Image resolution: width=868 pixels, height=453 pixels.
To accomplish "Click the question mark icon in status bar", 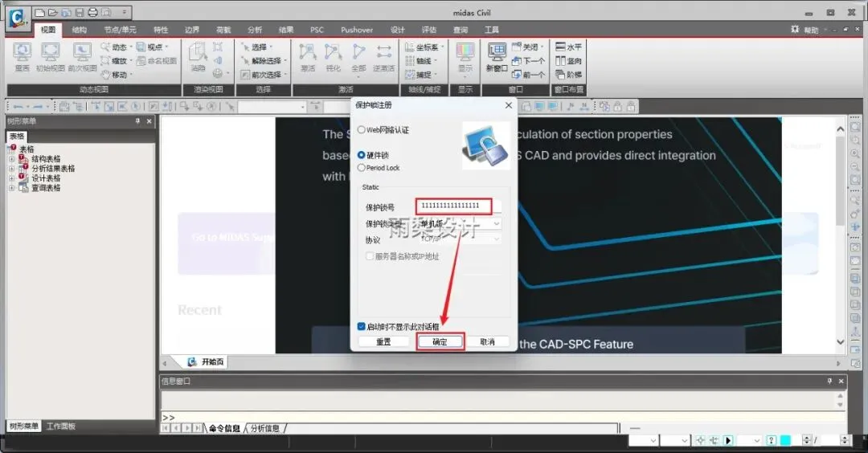I will coord(772,440).
